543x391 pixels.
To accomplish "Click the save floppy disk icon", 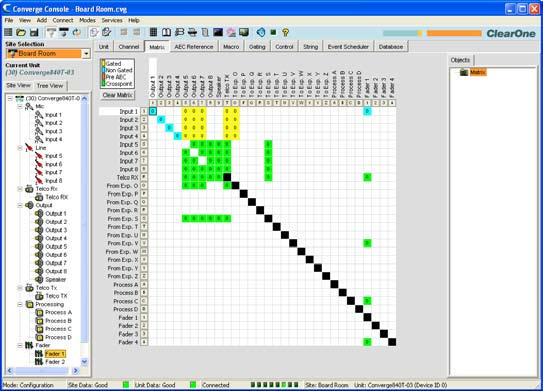I will [34, 33].
